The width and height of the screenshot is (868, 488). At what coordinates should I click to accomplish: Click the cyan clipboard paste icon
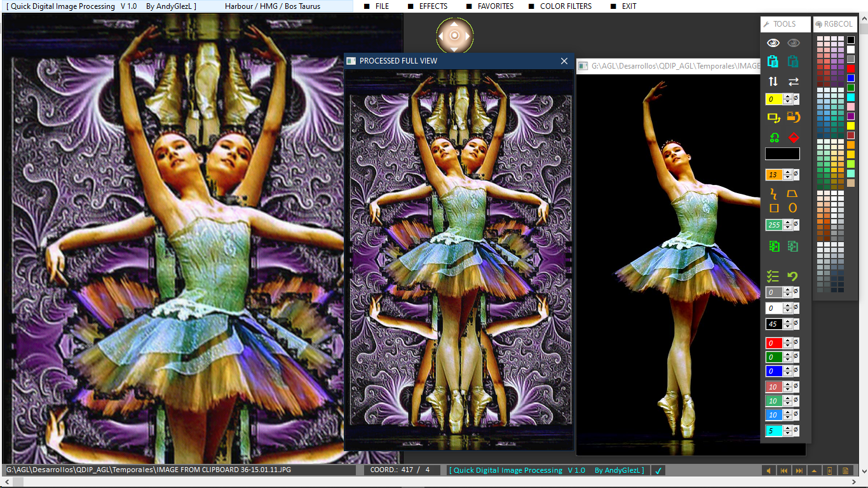[773, 61]
